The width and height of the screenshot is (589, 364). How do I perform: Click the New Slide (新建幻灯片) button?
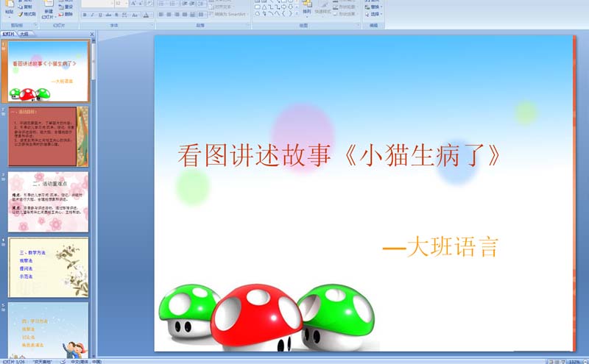[x=49, y=10]
